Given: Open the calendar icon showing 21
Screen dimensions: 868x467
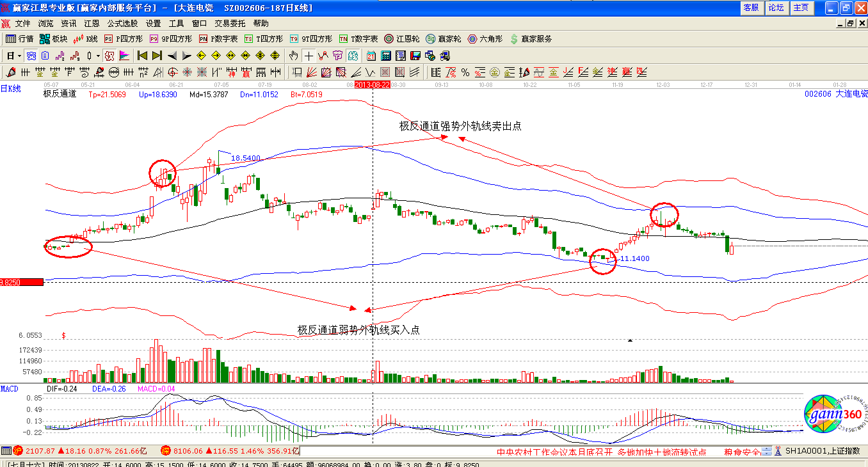Looking at the screenshot, I should pyautogui.click(x=371, y=56).
